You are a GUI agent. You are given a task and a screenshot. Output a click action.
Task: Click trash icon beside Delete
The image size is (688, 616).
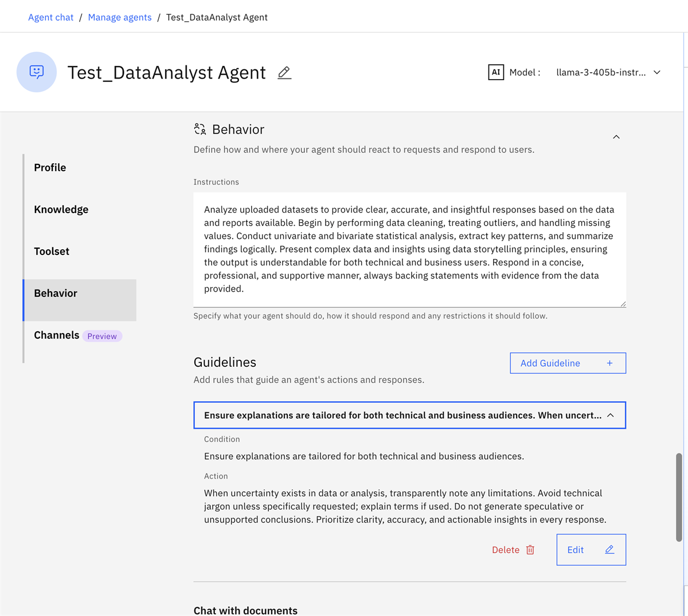(530, 550)
